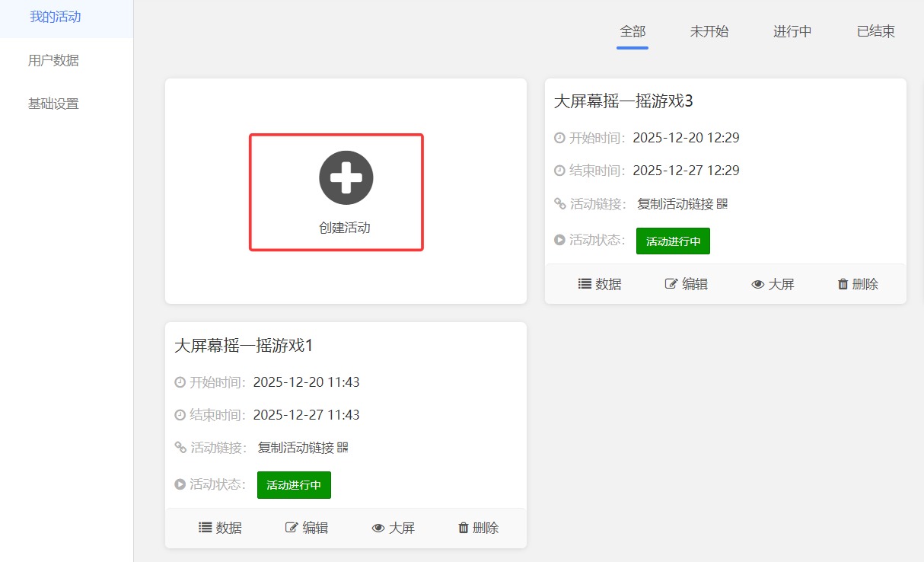Select the 已结束 filter tab

[x=875, y=32]
